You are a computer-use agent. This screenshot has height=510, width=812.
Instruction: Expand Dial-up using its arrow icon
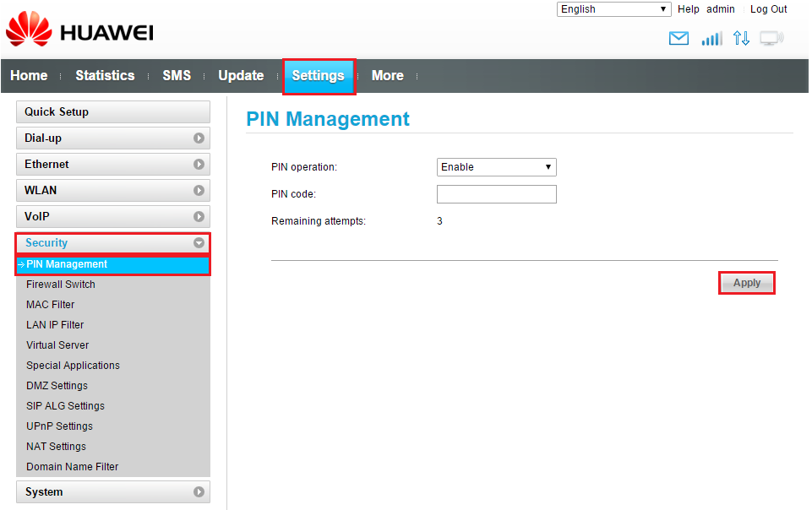199,138
